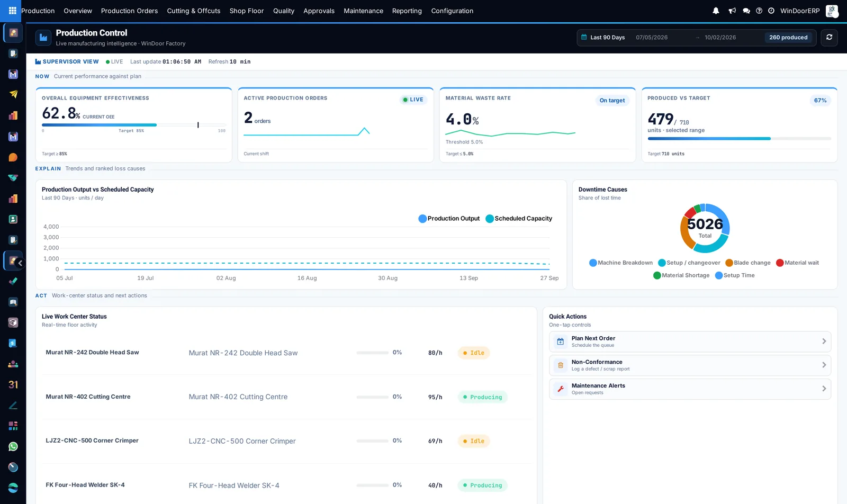Viewport: 847px width, 504px height.
Task: Click the Non-Conformance quick action
Action: click(x=690, y=365)
